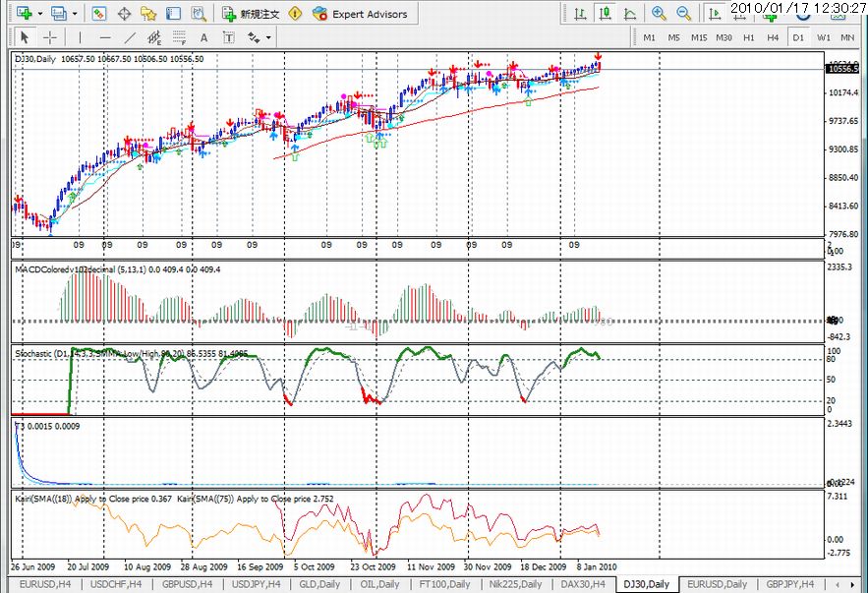
Task: Select the DJ30,Daily chart tab
Action: 647,584
